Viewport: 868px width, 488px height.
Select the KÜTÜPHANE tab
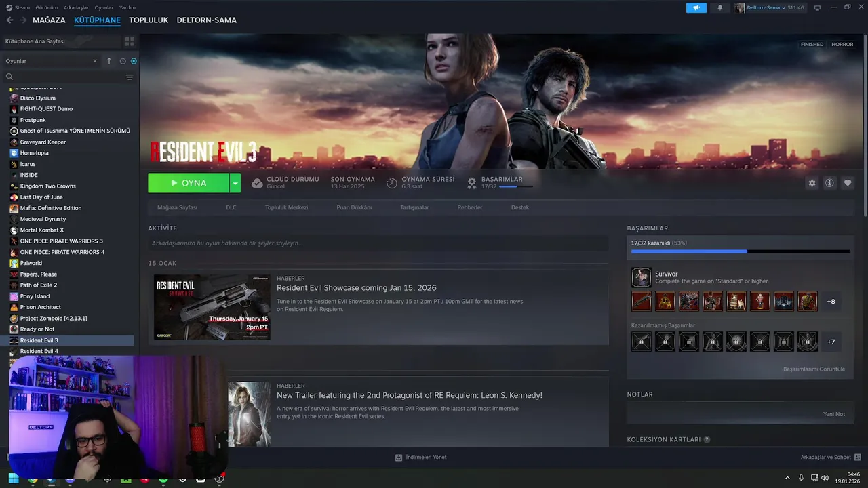[97, 20]
